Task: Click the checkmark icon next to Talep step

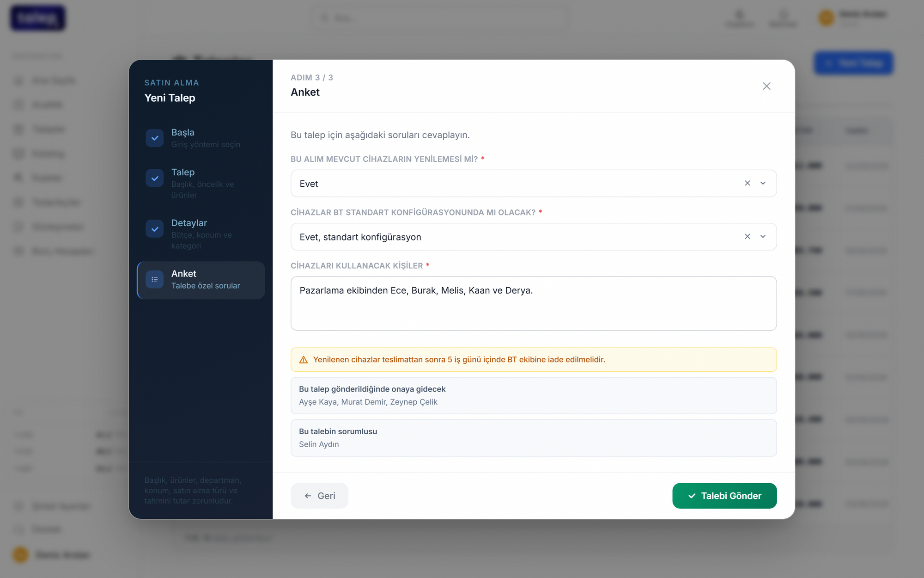Action: click(155, 178)
